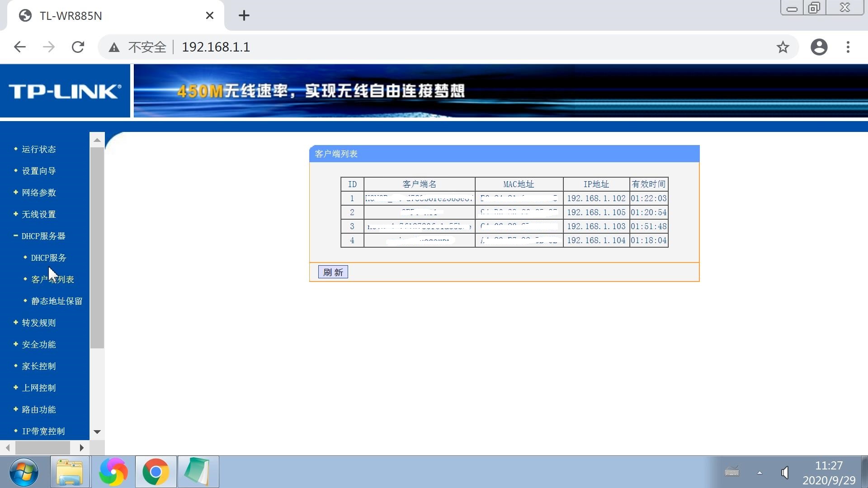
Task: Open the 静态地址保留 page
Action: [56, 300]
